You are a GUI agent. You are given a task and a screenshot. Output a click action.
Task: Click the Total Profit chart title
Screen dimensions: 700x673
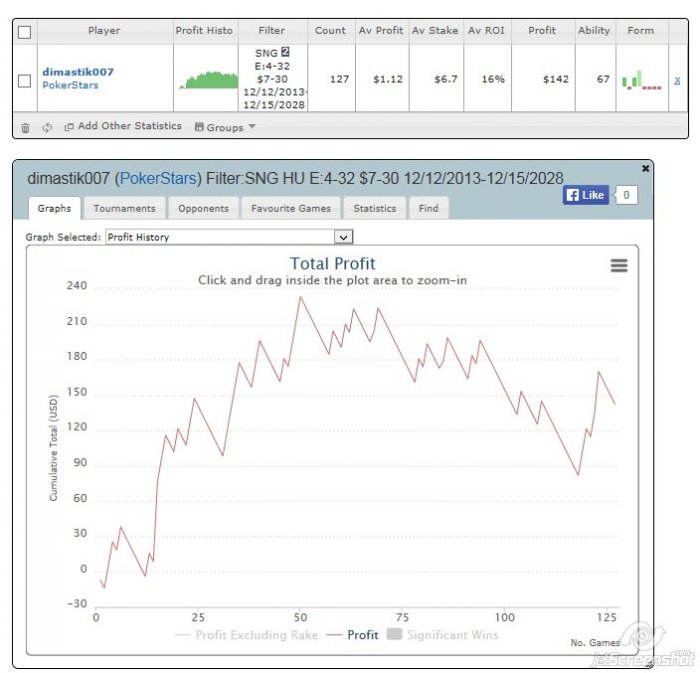[x=333, y=264]
